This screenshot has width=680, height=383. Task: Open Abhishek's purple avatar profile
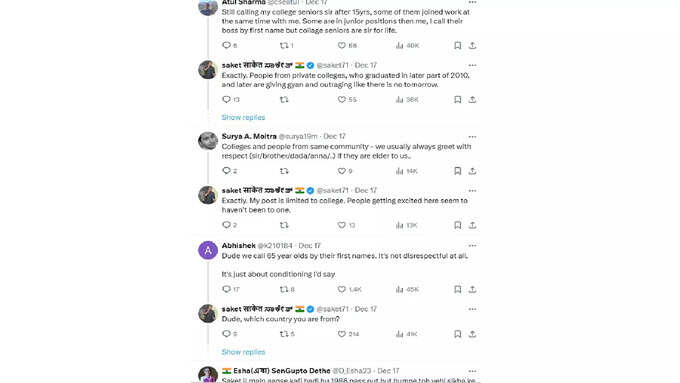tap(208, 250)
